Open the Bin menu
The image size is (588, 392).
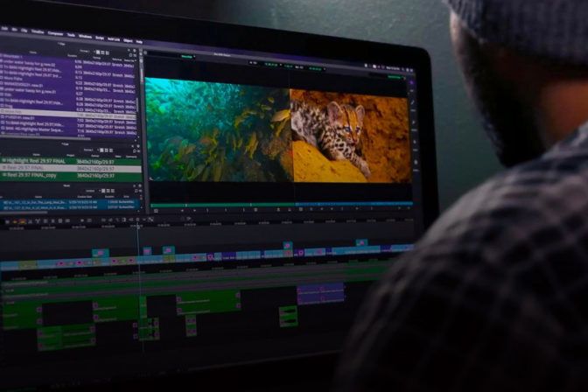tap(15, 29)
